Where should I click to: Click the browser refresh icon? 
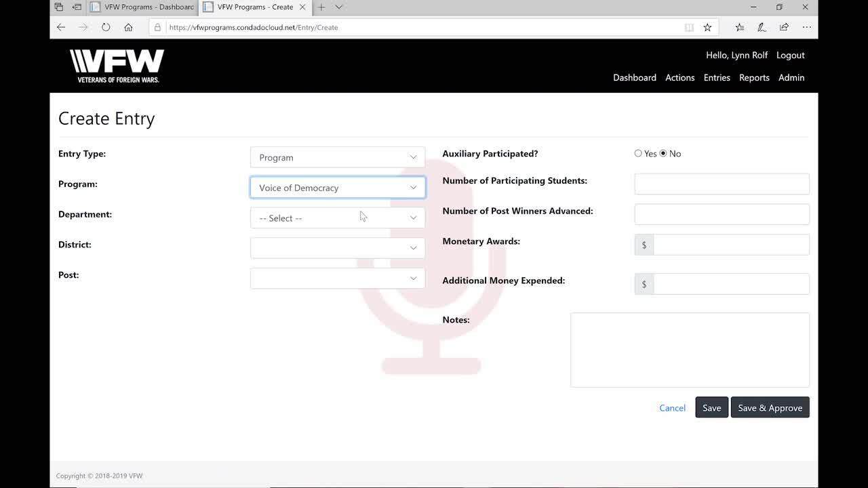(x=106, y=27)
